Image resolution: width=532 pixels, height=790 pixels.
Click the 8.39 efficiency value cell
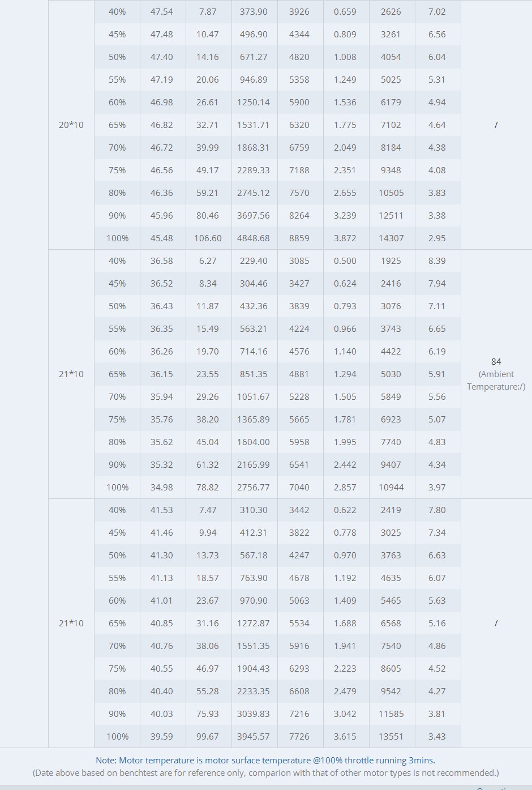pos(437,261)
